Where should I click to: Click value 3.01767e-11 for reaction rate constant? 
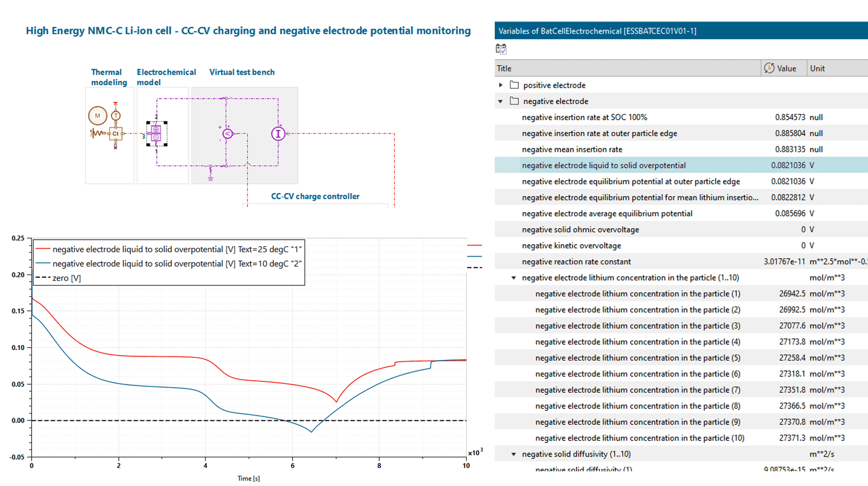click(784, 261)
